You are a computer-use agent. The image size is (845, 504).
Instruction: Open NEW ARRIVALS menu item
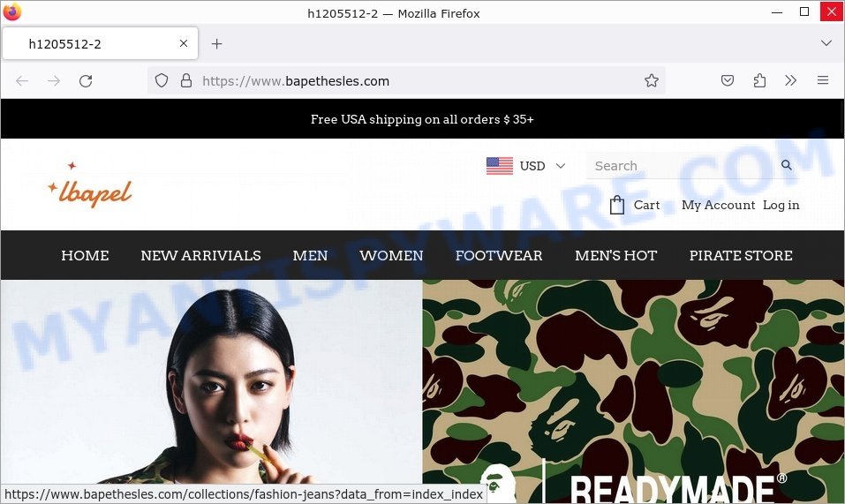pyautogui.click(x=200, y=255)
